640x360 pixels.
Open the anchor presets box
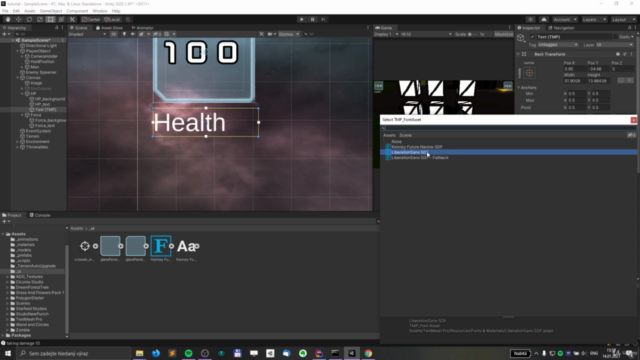[529, 73]
